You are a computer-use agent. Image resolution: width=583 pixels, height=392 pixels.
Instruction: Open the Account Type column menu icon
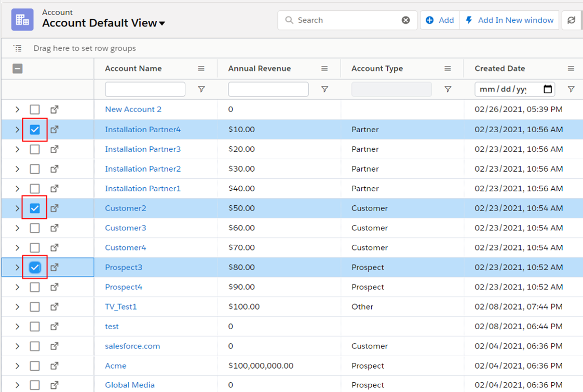(448, 68)
